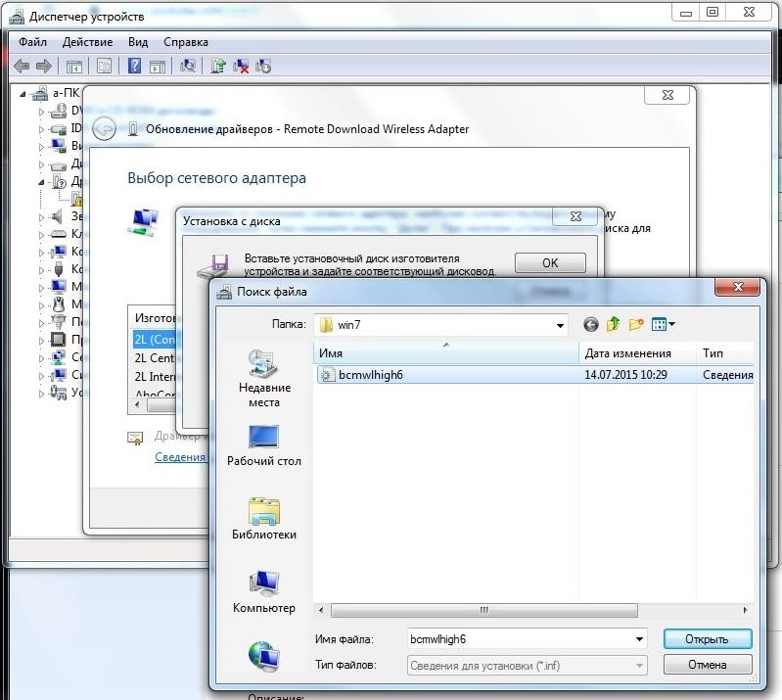Go up one level in file dialog
This screenshot has width=782, height=700.
614,324
